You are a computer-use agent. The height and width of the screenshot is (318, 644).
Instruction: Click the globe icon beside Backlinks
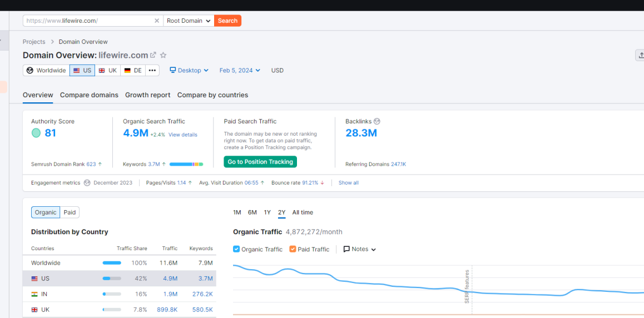click(377, 121)
